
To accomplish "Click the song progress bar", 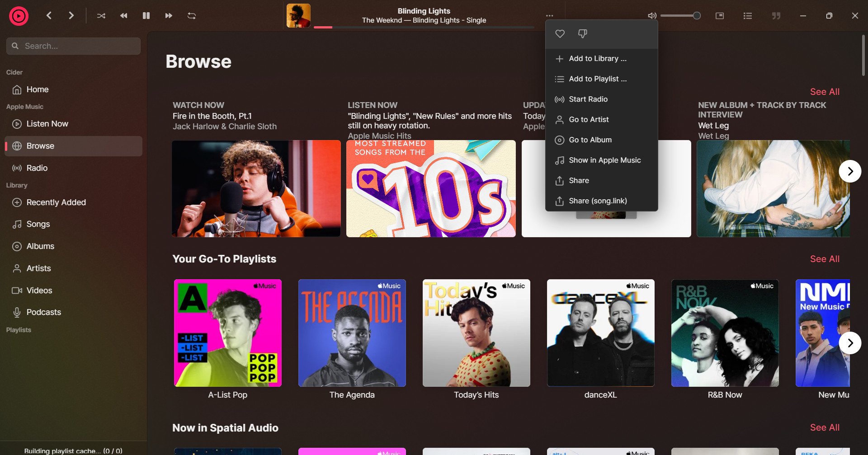I will [x=424, y=27].
